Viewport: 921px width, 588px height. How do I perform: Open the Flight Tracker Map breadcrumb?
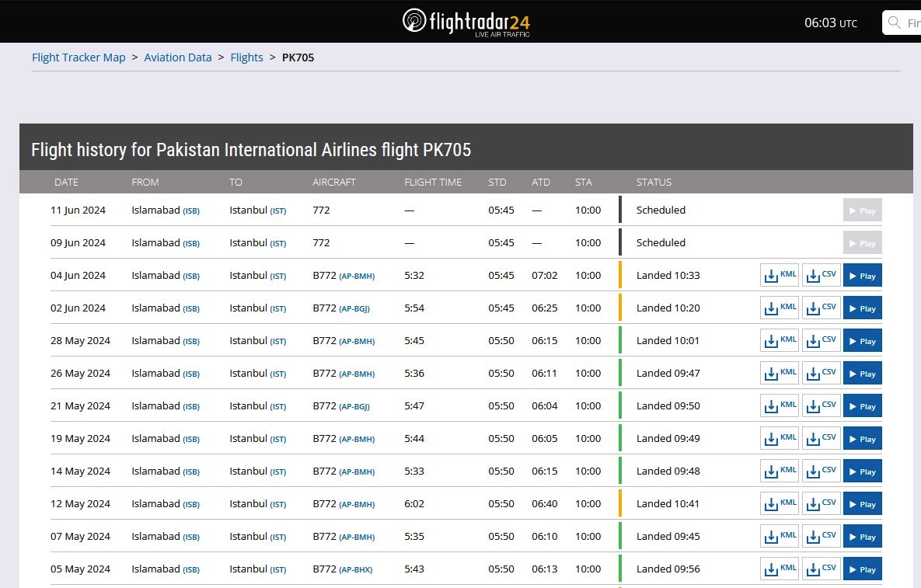[78, 57]
